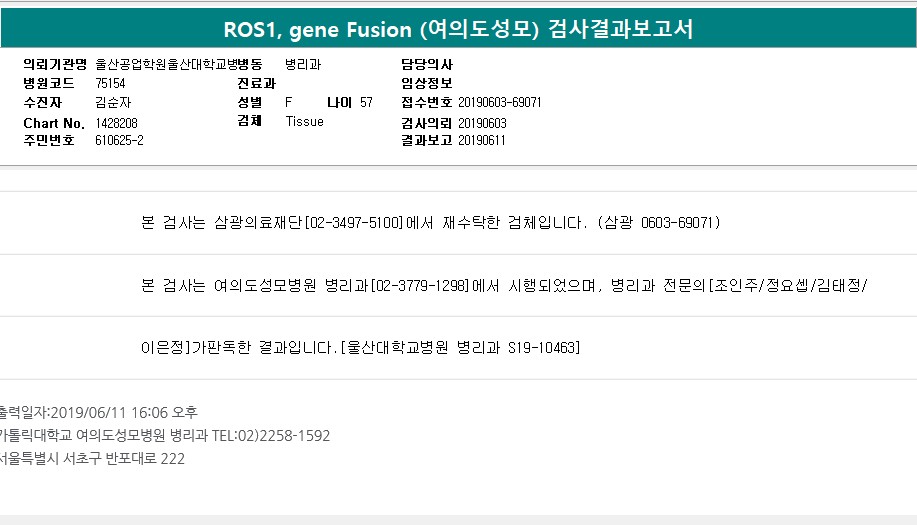Click the 삼광의료재단 phone number text line
This screenshot has width=917, height=525.
[431, 223]
